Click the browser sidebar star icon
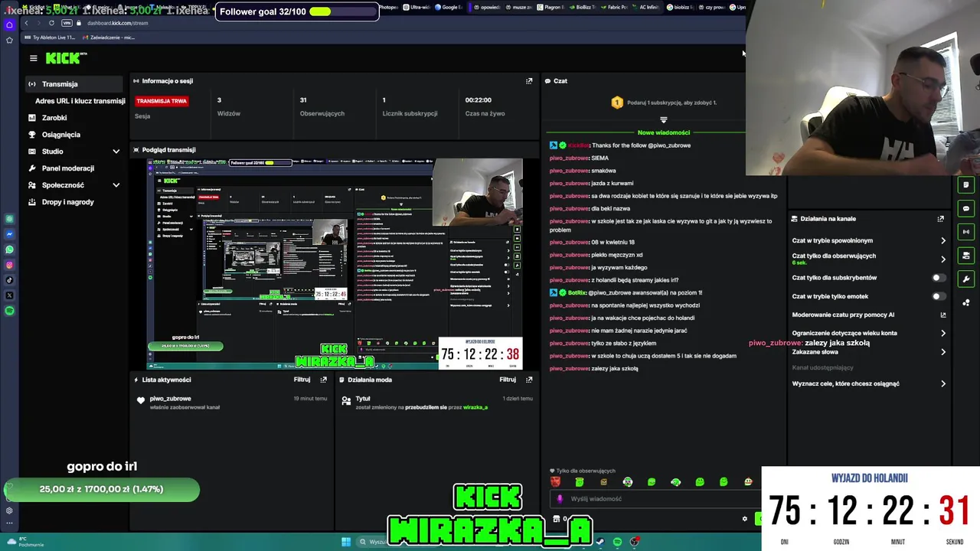This screenshot has width=980, height=551. pos(9,40)
